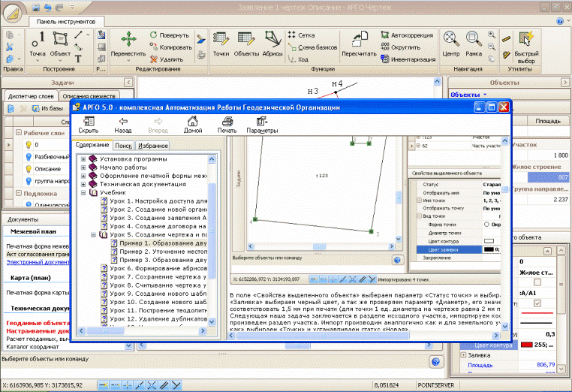
Task: Toggle visibility bulb of layer 0
Action: click(29, 145)
